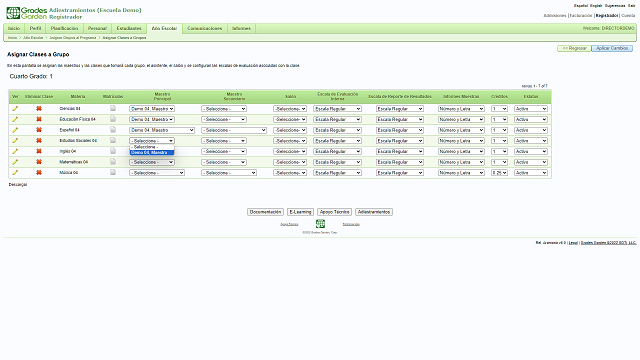Open enrollment document icon for Español 04

click(113, 129)
